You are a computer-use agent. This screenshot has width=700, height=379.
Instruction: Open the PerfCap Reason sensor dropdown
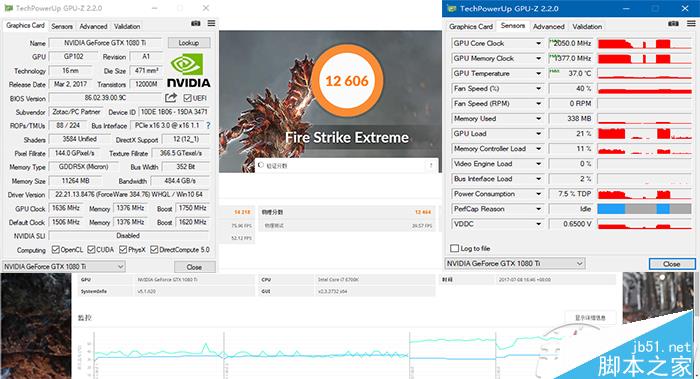pyautogui.click(x=538, y=209)
